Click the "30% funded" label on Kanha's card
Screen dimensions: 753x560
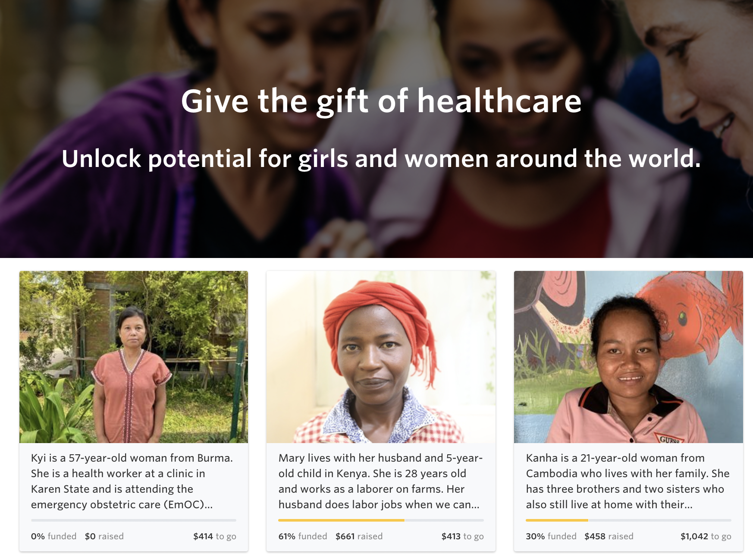pos(551,536)
